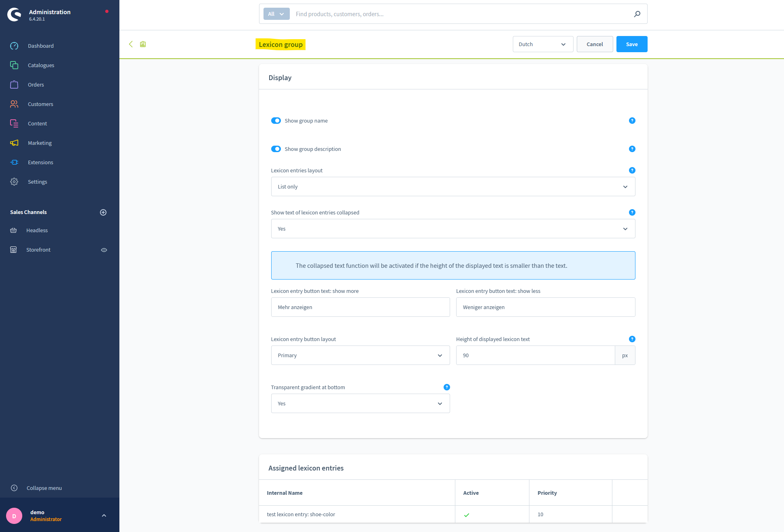Toggle Storefront visibility eye icon
Viewport: 784px width, 532px height.
pos(104,250)
